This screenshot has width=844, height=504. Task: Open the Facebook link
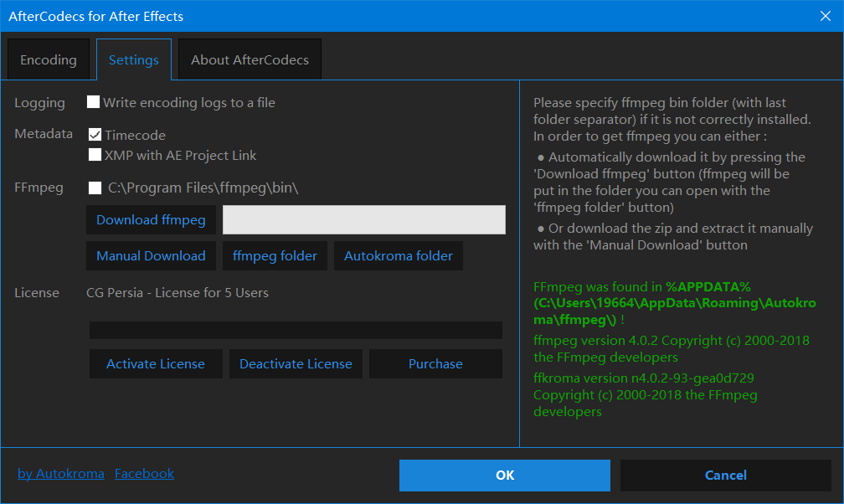(144, 473)
